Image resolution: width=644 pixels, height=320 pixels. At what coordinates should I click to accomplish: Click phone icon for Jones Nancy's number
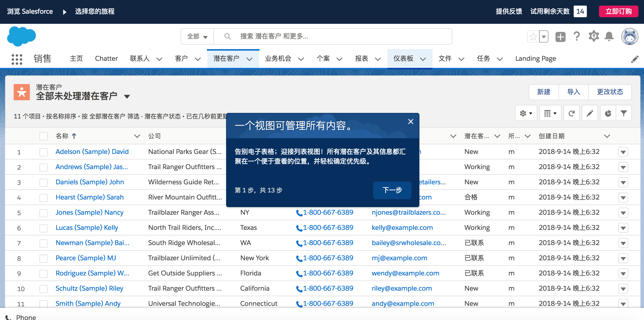299,213
